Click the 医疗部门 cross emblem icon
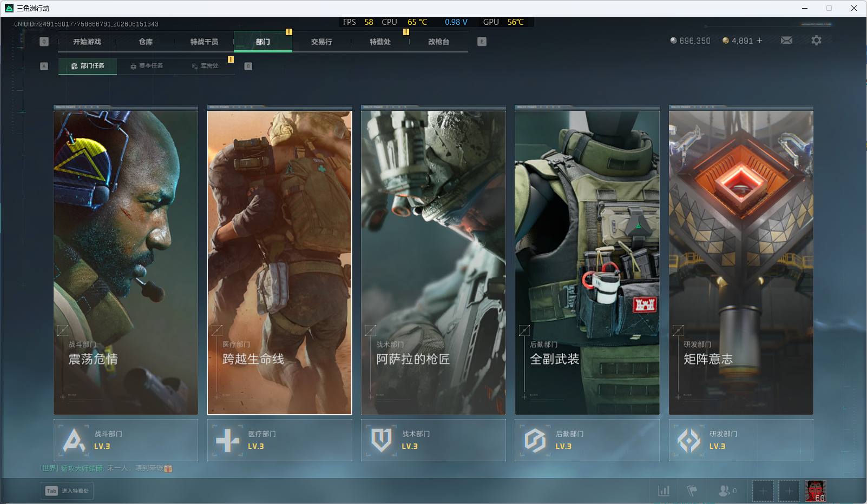 pos(228,440)
